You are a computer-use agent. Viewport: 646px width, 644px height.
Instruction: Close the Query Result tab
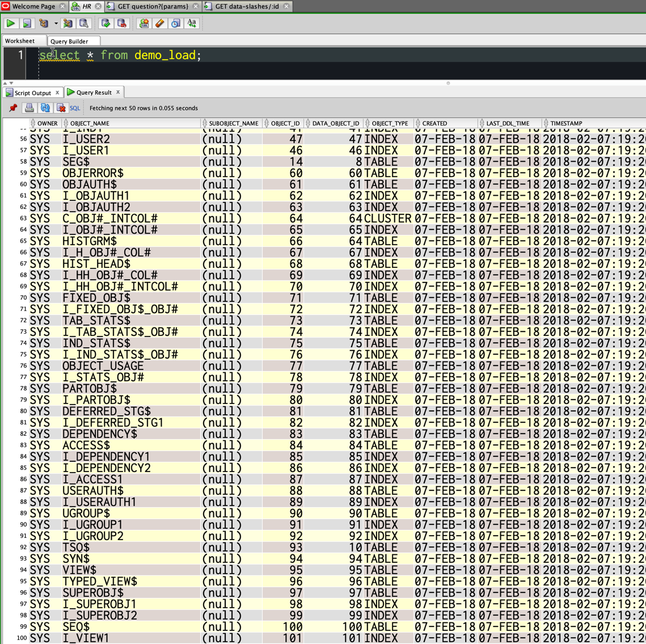pos(118,92)
